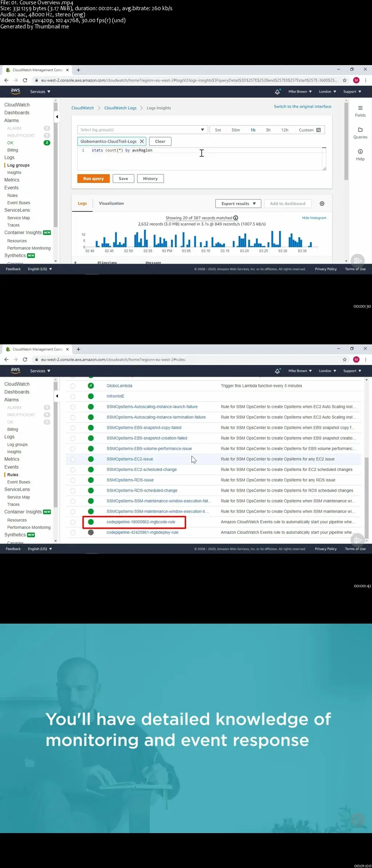Select the GloboLambda rule radio button
Screen dimensions: 372x868
(x=73, y=386)
